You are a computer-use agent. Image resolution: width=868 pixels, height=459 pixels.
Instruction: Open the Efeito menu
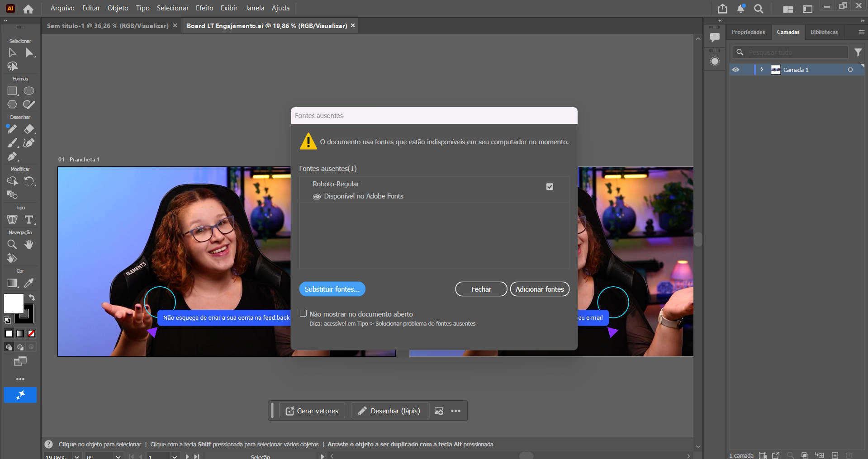click(204, 8)
